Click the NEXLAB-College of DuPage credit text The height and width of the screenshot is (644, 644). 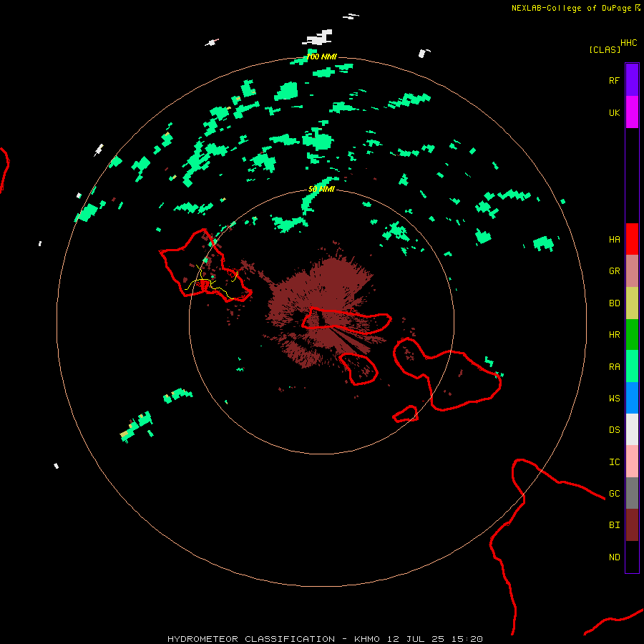571,8
